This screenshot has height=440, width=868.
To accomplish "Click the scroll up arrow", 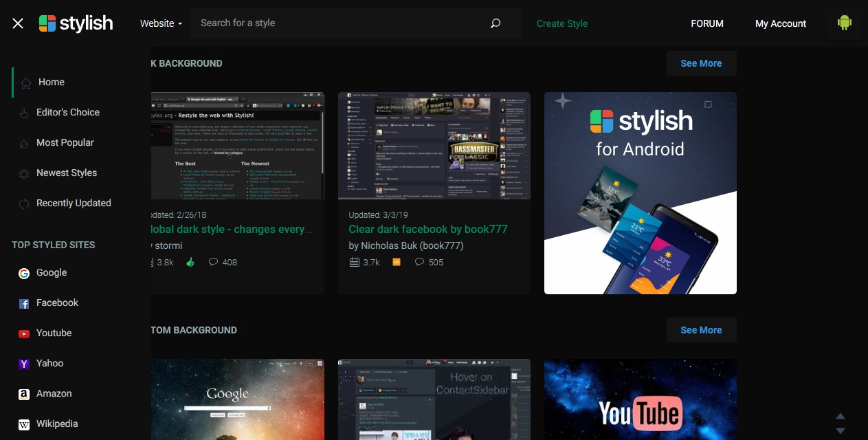I will point(840,416).
